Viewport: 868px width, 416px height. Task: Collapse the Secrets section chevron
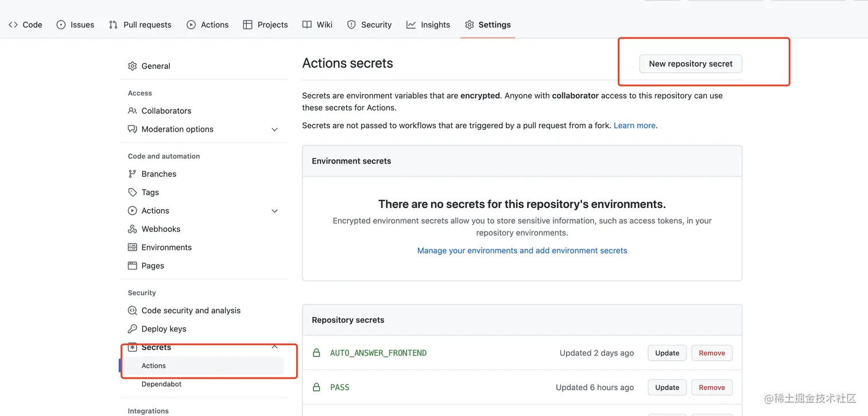[x=274, y=347]
